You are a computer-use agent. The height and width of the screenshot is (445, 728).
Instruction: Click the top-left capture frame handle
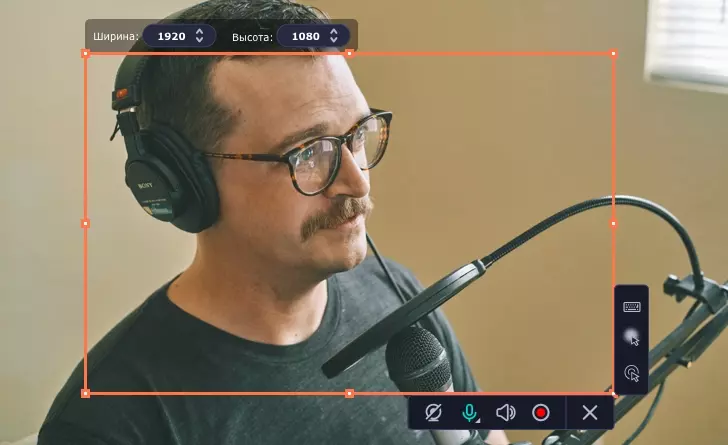(85, 54)
